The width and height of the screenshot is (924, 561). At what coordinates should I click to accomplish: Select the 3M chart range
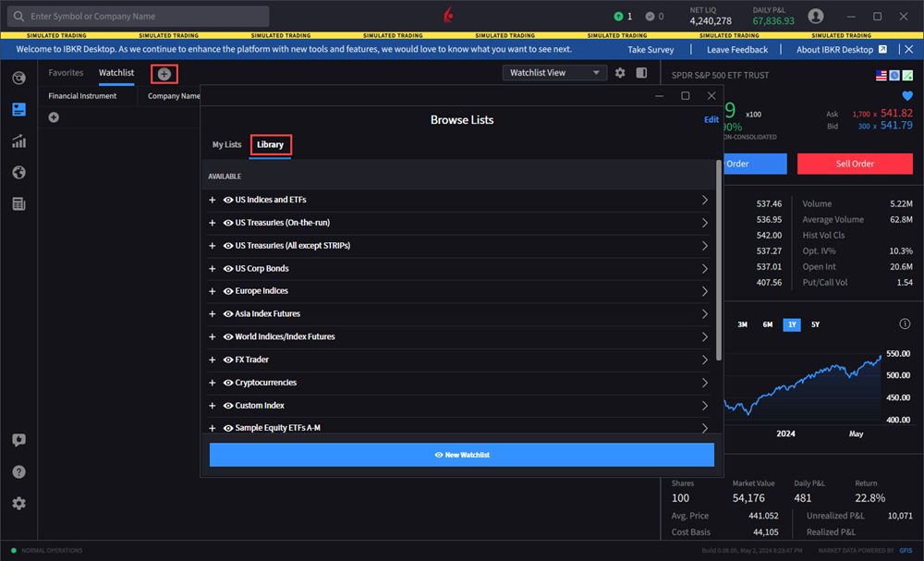click(743, 324)
